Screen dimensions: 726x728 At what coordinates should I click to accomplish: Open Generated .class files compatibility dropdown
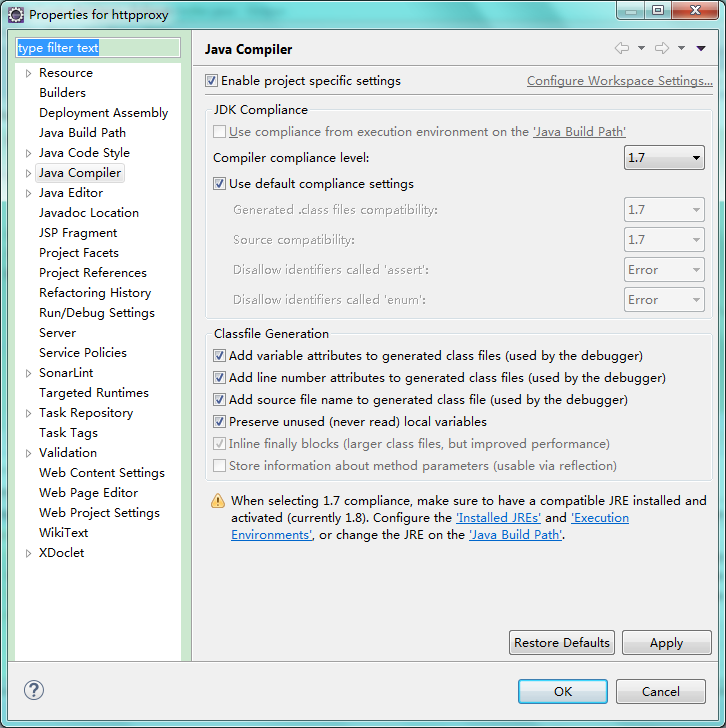pyautogui.click(x=664, y=209)
